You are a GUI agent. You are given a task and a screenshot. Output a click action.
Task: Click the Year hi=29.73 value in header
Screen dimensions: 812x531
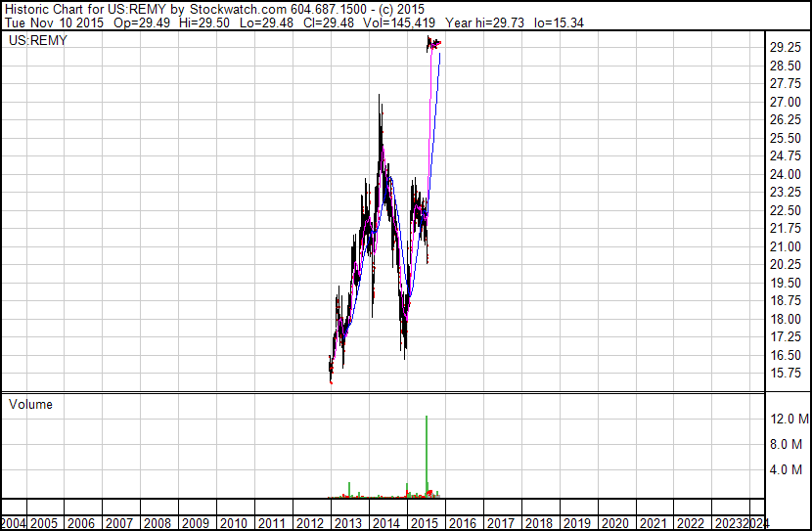point(484,23)
